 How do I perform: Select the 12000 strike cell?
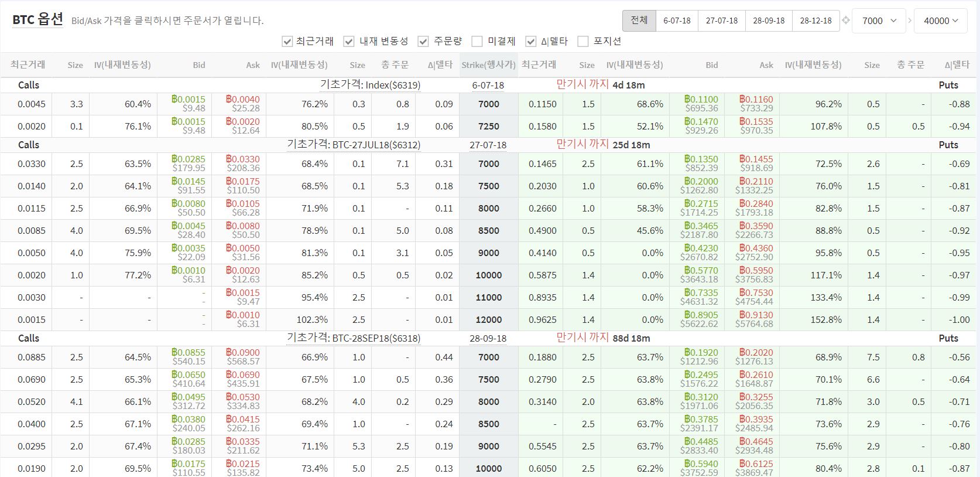(x=489, y=320)
